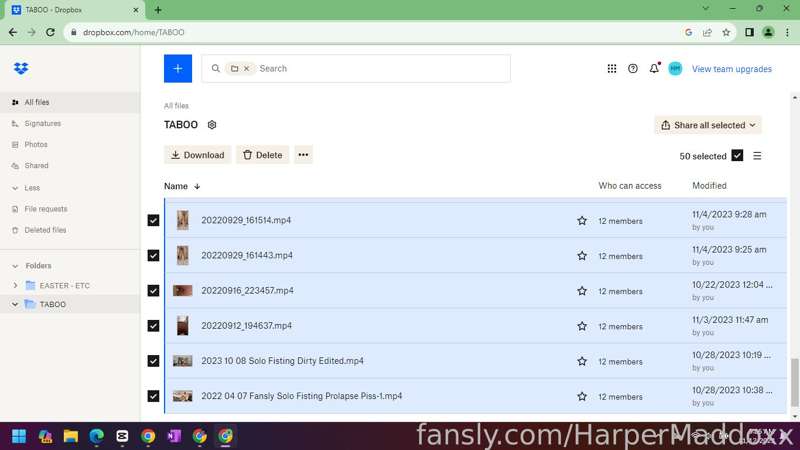This screenshot has height=450, width=800.
Task: Click the Download button
Action: tap(197, 155)
